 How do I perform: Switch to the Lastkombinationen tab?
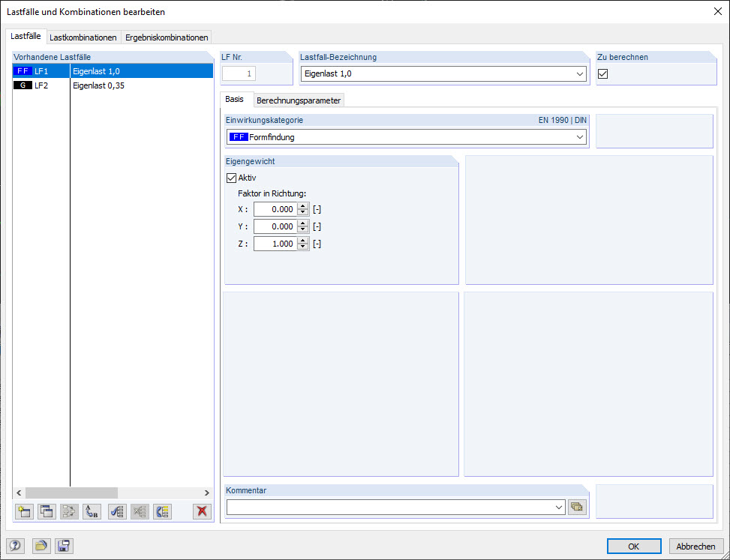tap(83, 37)
